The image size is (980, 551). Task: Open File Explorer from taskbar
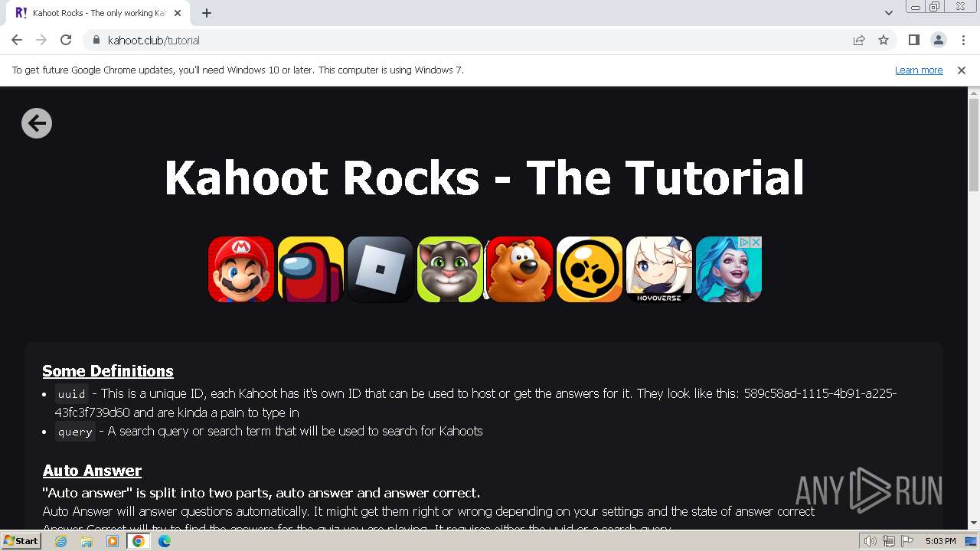(87, 541)
